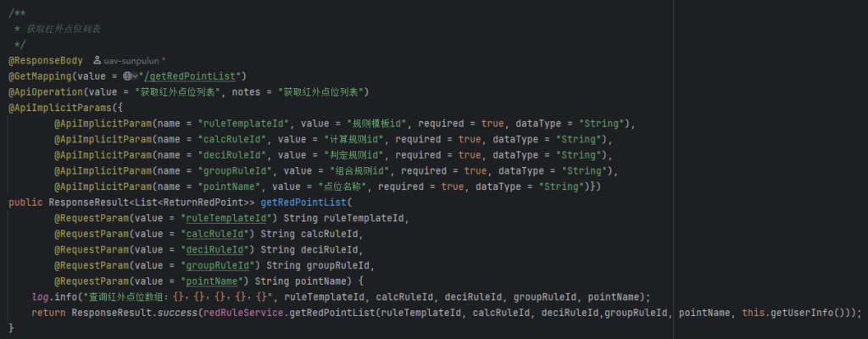This screenshot has width=868, height=339.
Task: Place cursor on the @ResponseBody annotation
Action: point(46,60)
